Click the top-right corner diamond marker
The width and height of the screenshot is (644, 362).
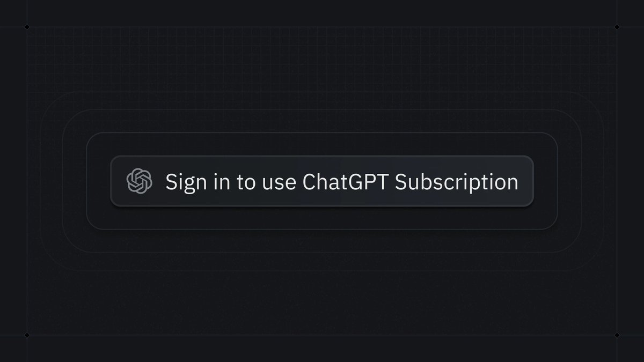(x=617, y=27)
